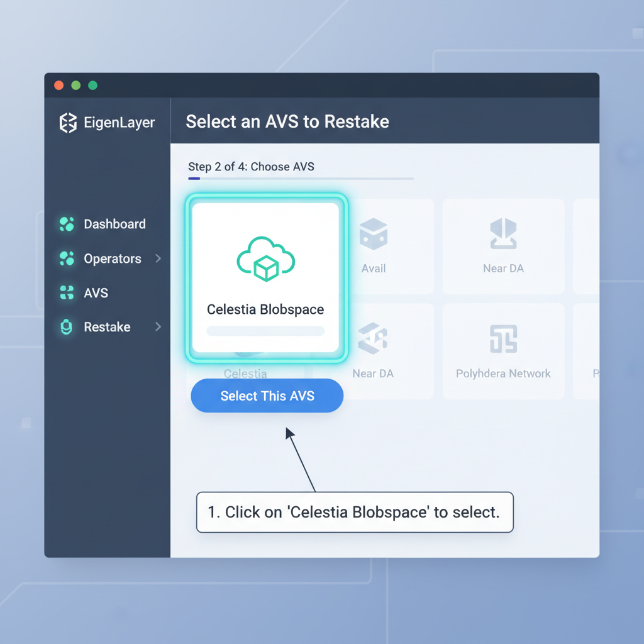Expand the Restake chevron arrow

tap(158, 326)
